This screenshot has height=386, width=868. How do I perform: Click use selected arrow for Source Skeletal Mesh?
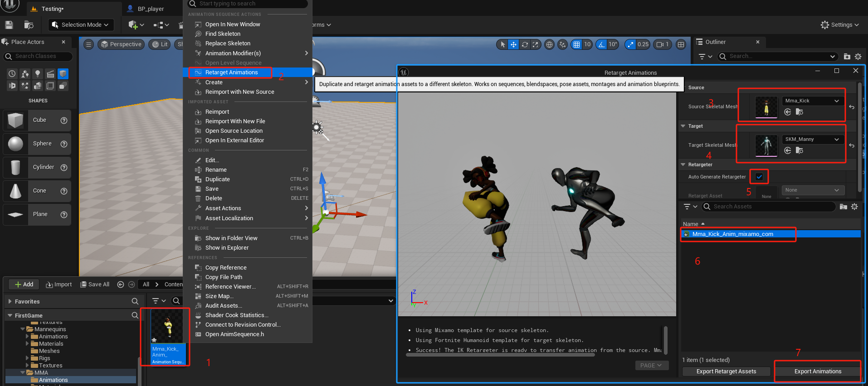point(788,112)
